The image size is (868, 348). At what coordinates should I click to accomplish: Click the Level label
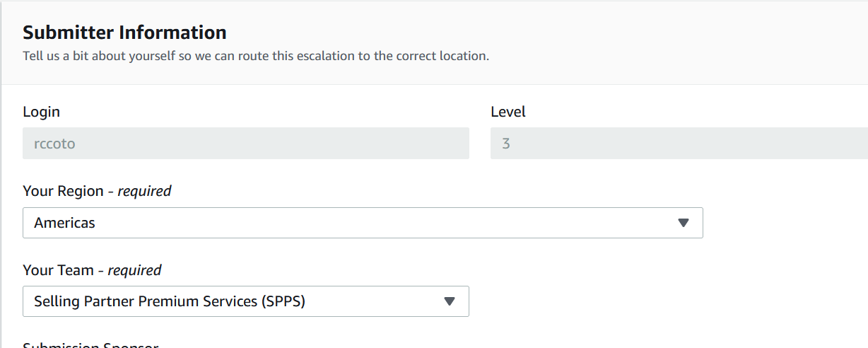tap(508, 112)
